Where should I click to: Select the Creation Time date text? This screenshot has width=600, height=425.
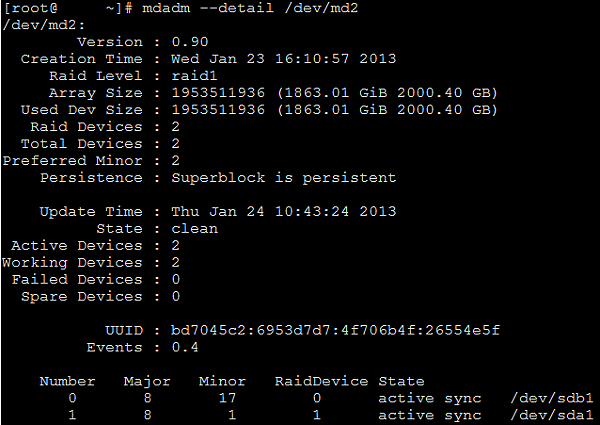point(284,59)
